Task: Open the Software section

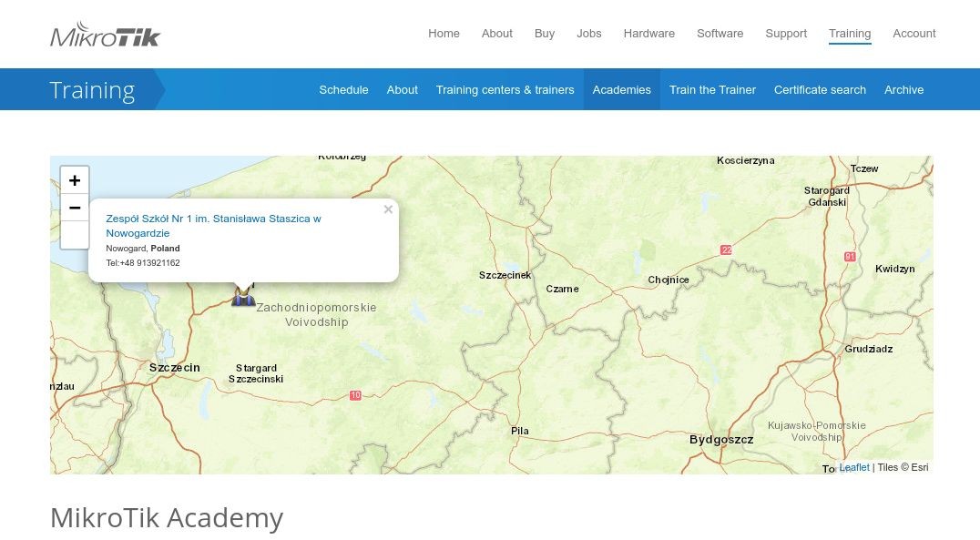Action: pyautogui.click(x=720, y=34)
